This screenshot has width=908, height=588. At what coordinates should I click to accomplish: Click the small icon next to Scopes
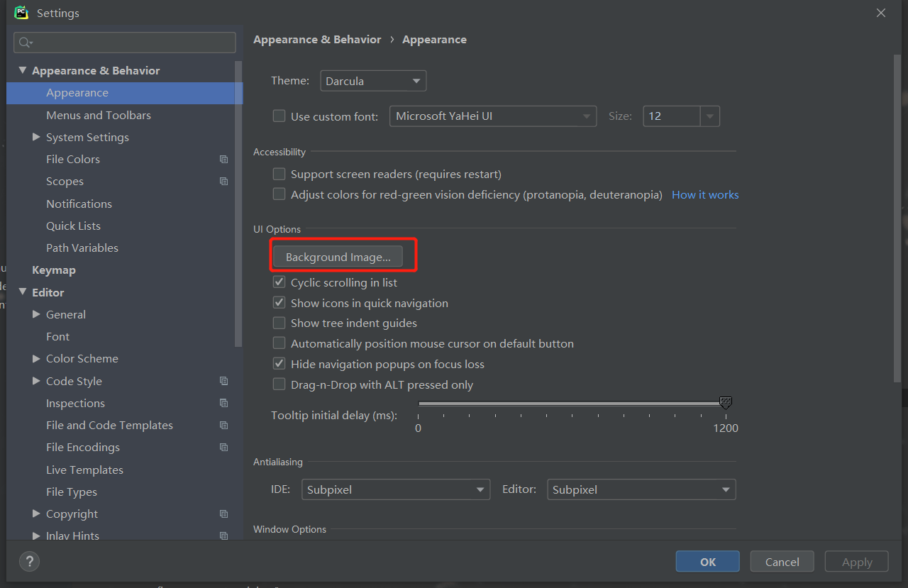pos(223,181)
